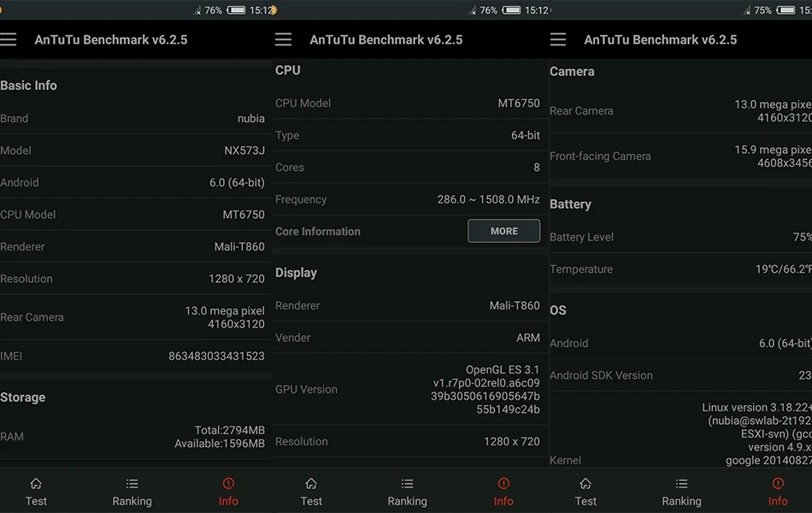This screenshot has width=812, height=513.
Task: Select Test tab label in left panel
Action: pyautogui.click(x=36, y=501)
